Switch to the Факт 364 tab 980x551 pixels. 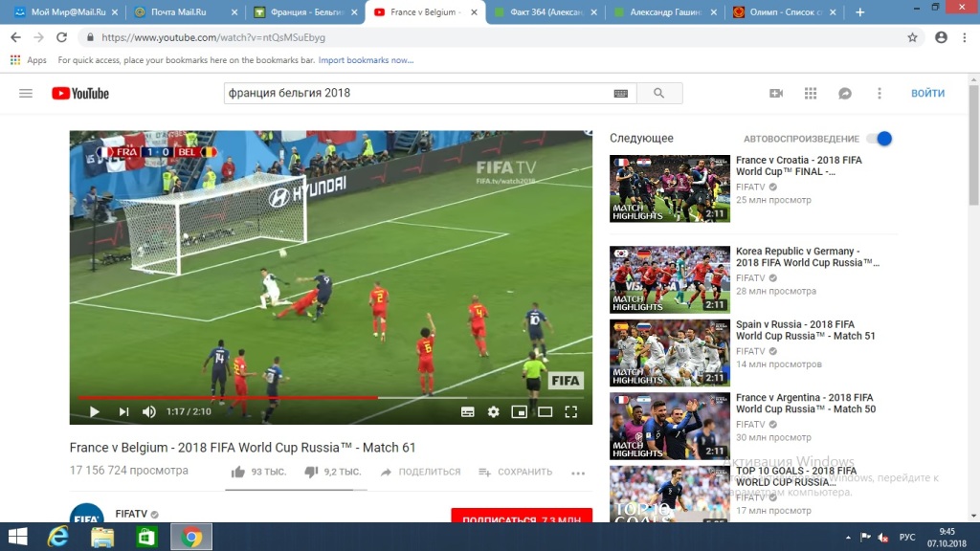click(x=545, y=11)
